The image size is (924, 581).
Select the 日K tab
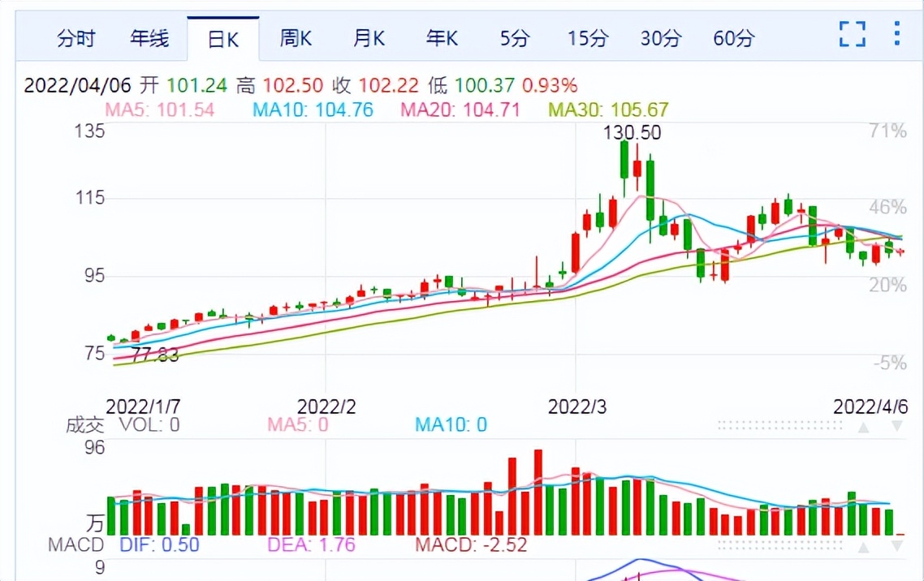pos(222,40)
